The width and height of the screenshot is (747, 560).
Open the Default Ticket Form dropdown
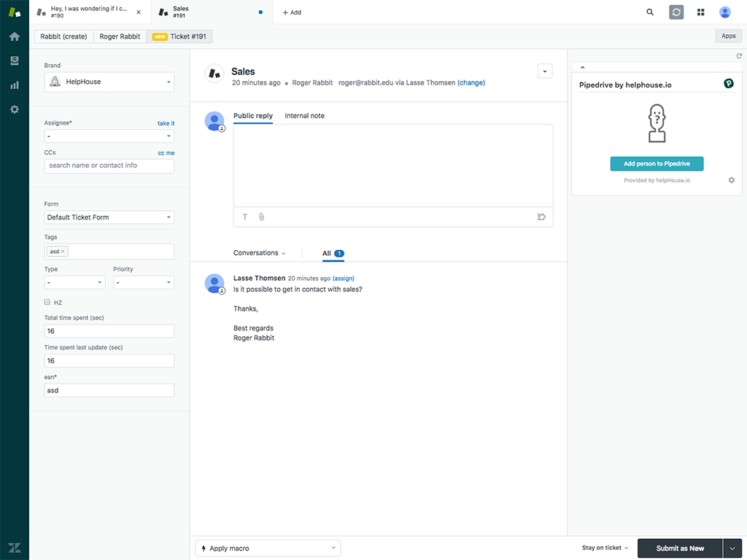click(x=109, y=217)
